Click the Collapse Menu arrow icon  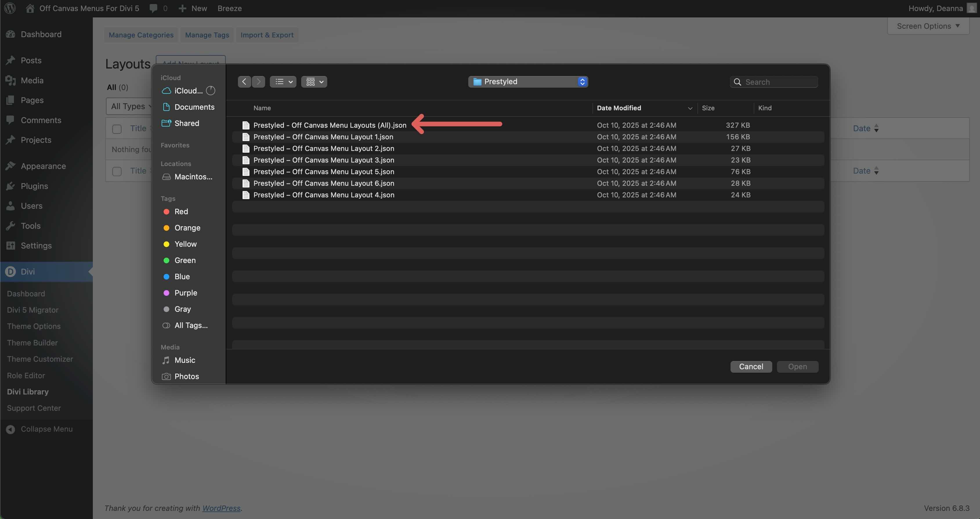point(11,429)
